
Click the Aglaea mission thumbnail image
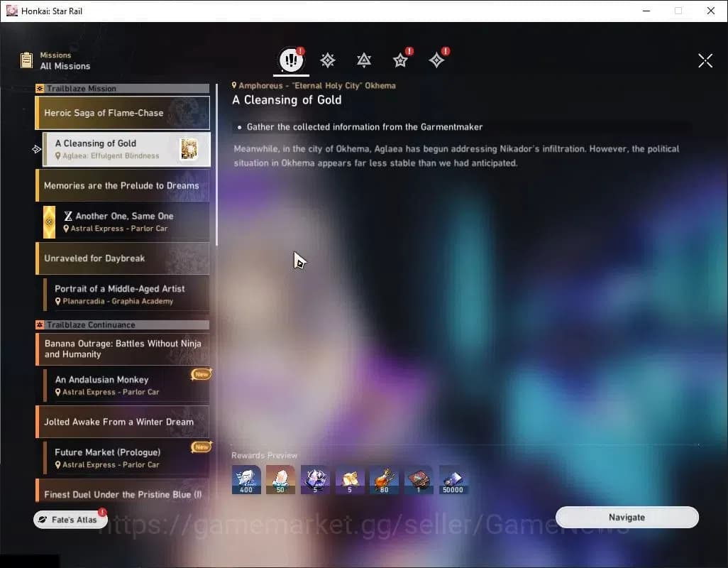point(189,149)
